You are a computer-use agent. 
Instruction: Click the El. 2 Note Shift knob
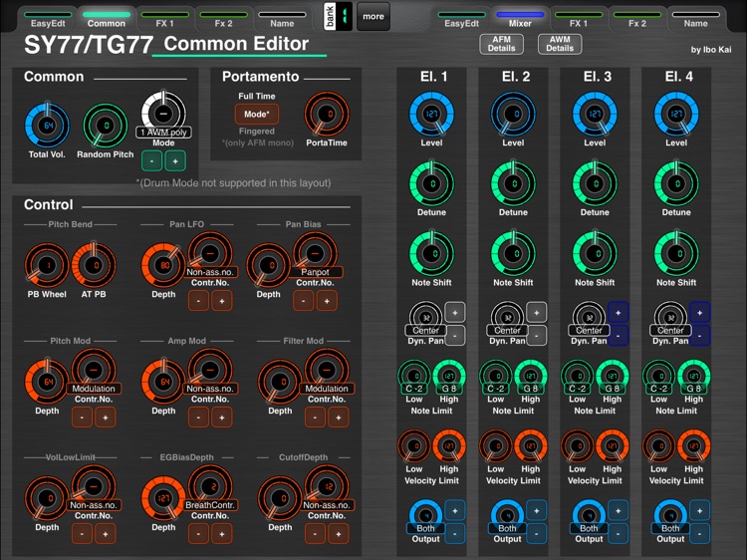click(513, 254)
